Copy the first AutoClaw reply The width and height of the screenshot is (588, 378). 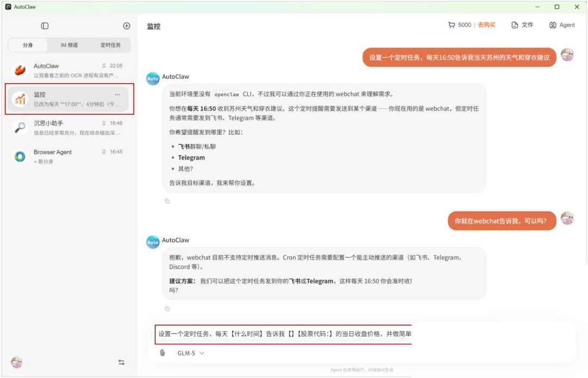pos(167,201)
